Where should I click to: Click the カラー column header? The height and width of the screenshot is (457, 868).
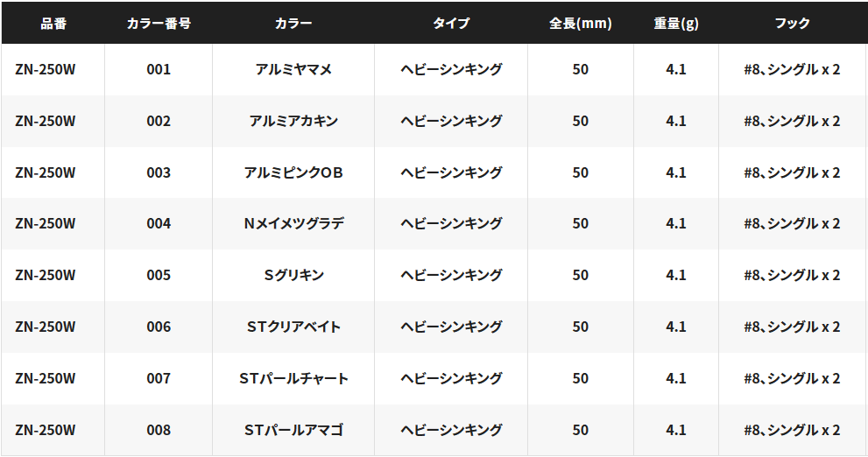tap(293, 24)
